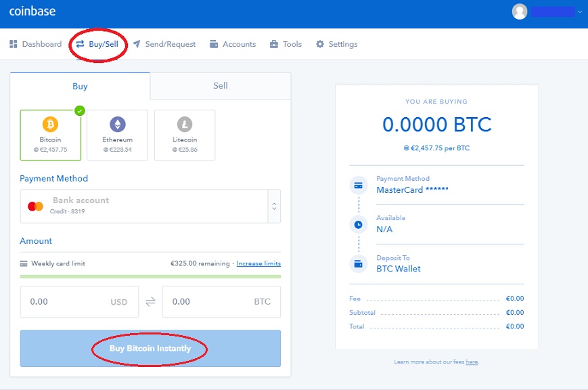Click the Bitcoin €2,457.75 price text
This screenshot has height=390, width=588.
tap(50, 150)
